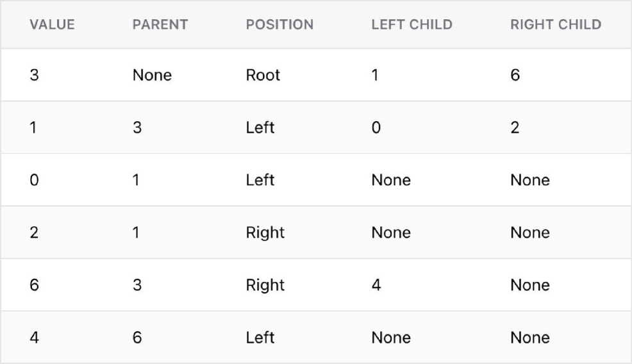
Task: Click the Left position in last row
Action: click(260, 338)
